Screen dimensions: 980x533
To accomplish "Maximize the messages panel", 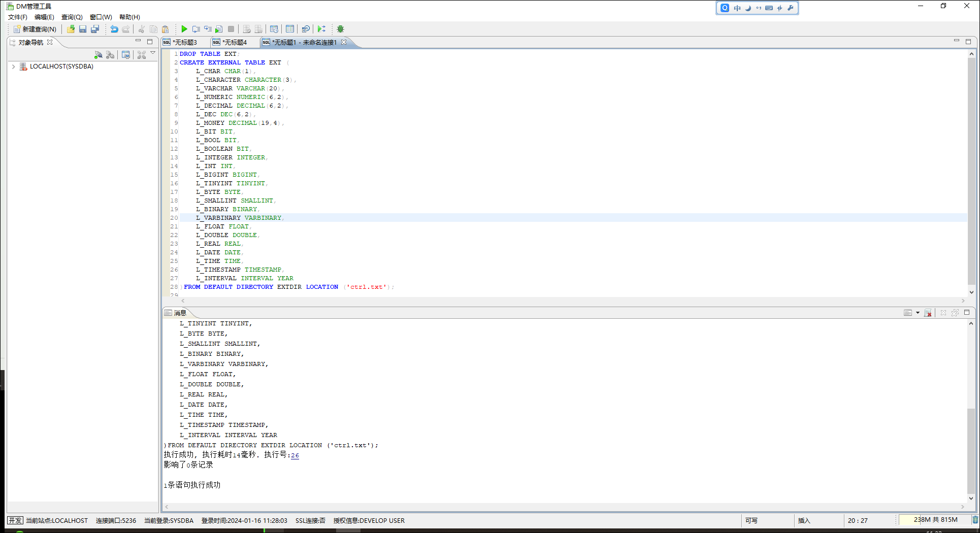I will tap(967, 312).
